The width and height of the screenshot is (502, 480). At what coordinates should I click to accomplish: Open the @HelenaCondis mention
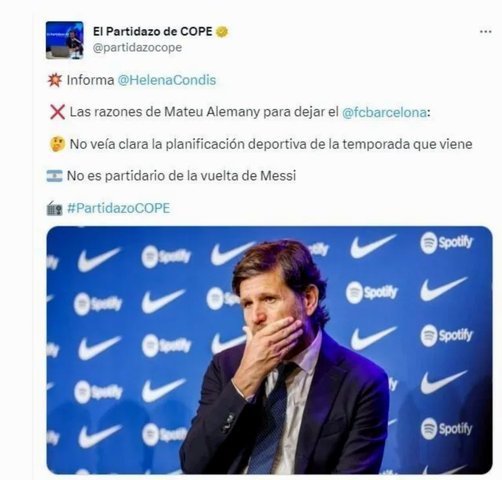[167, 80]
